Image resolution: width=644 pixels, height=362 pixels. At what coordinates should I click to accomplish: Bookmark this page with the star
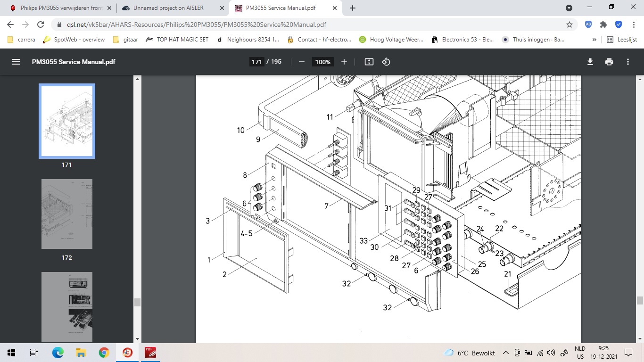tap(570, 25)
